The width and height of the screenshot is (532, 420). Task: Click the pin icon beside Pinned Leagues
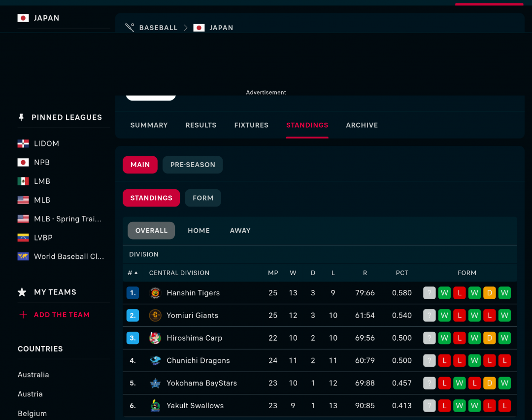(x=21, y=117)
